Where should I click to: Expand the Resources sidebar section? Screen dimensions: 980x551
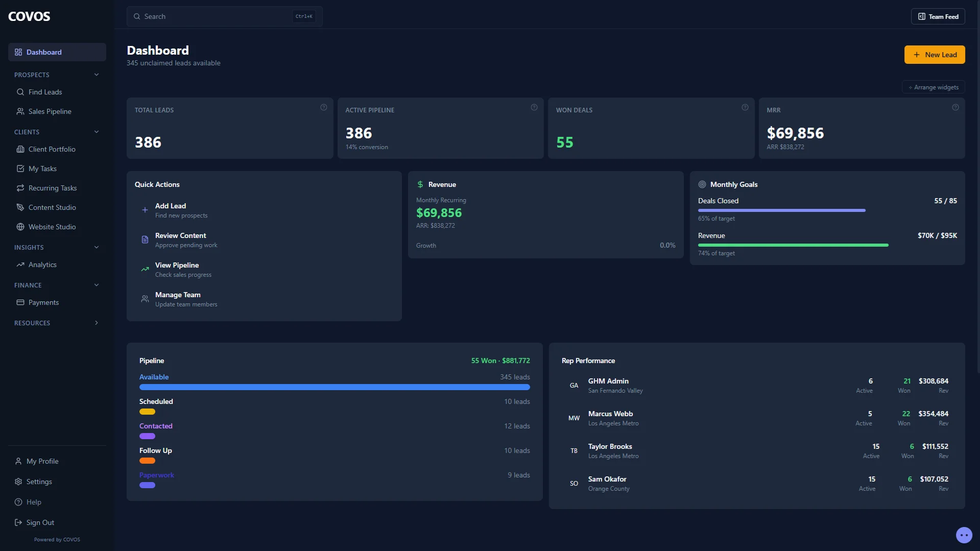tap(96, 323)
